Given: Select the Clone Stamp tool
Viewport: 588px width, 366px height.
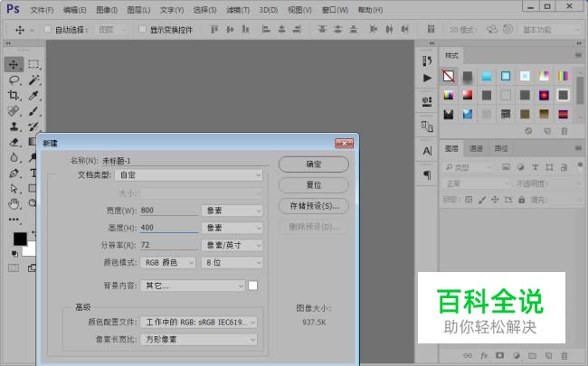Looking at the screenshot, I should (14, 127).
